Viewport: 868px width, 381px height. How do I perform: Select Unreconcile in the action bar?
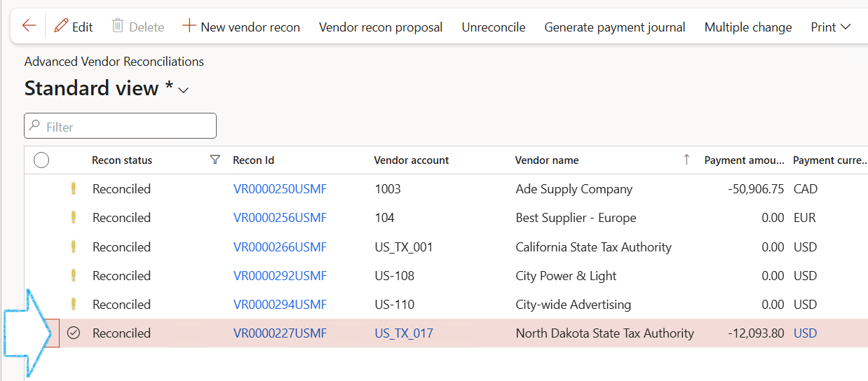pyautogui.click(x=494, y=27)
